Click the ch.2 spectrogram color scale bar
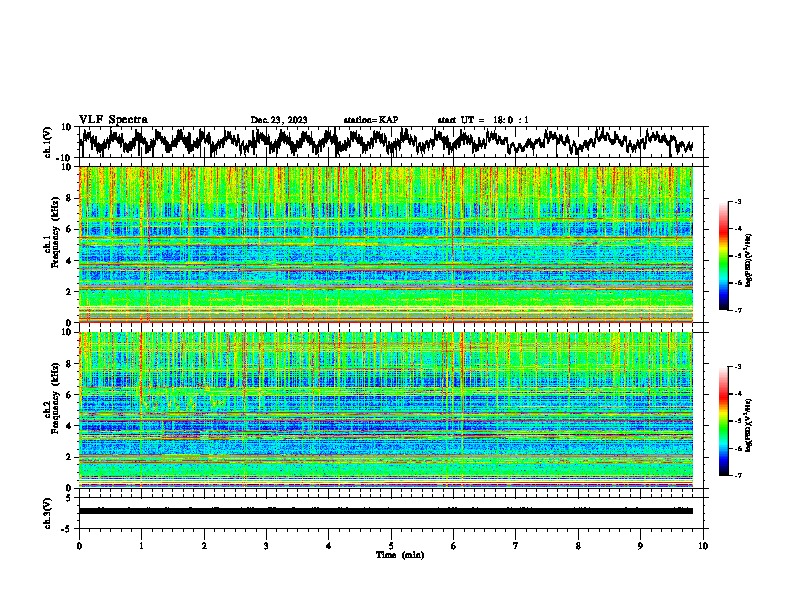This screenshot has width=792, height=612. pyautogui.click(x=723, y=421)
